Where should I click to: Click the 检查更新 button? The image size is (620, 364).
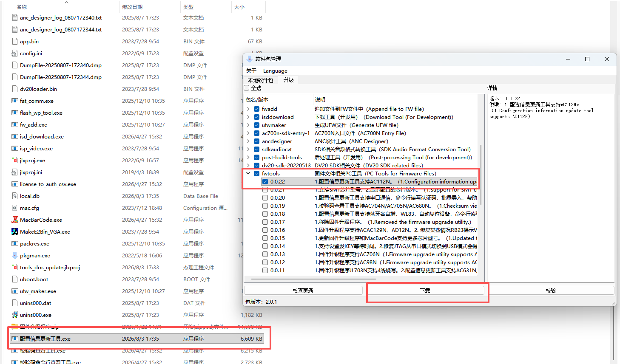click(x=303, y=291)
